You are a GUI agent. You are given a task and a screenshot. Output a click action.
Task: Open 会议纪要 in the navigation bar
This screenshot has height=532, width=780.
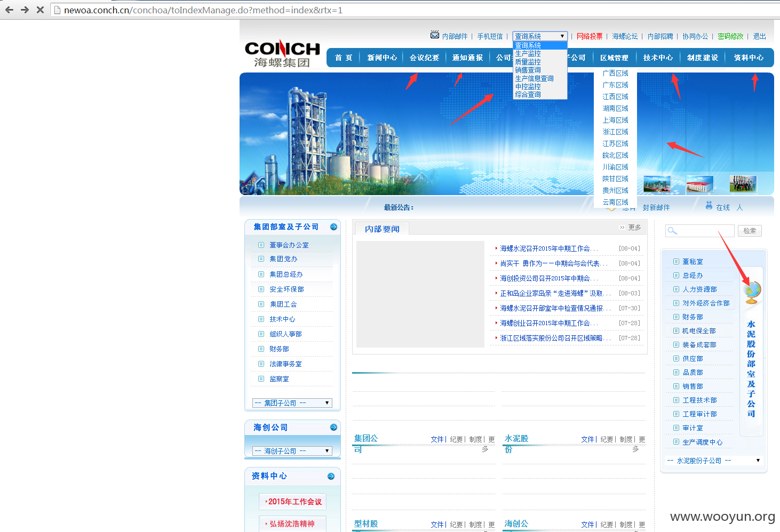click(x=425, y=58)
